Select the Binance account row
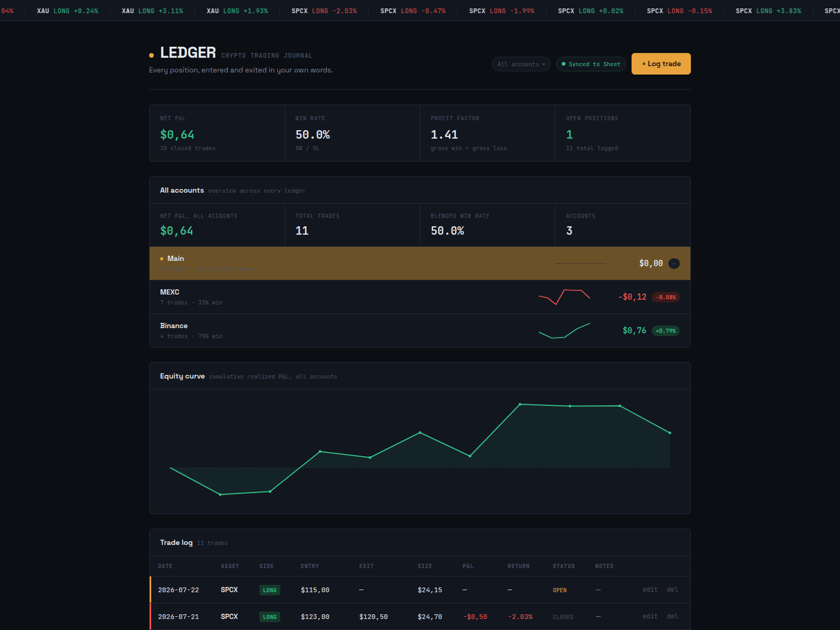 pos(420,331)
